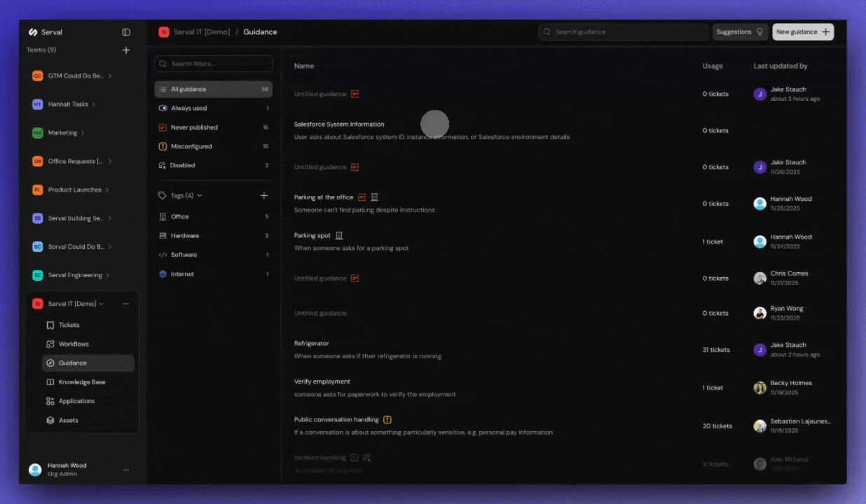This screenshot has width=866, height=504.
Task: Click the Search guidance field
Action: (x=624, y=32)
